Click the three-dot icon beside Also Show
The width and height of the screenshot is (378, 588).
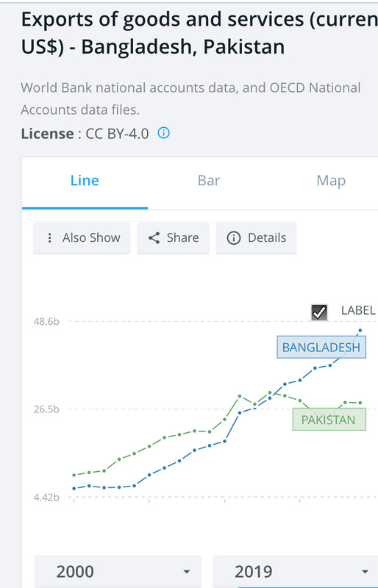coord(49,237)
